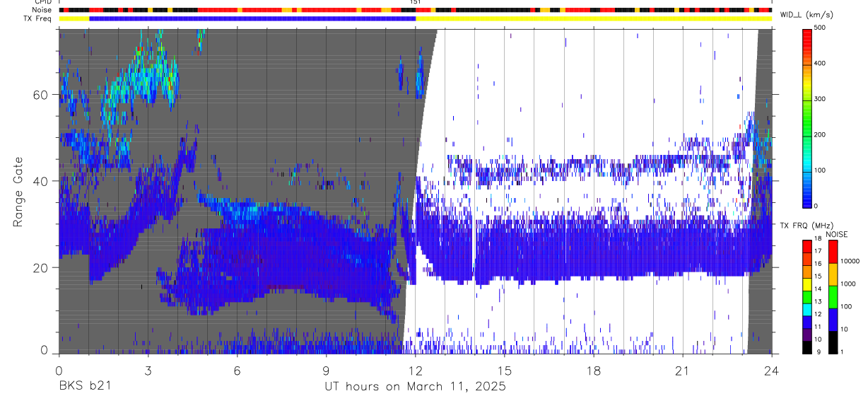Click the 18 tick on the UT hours axis
868x401 pixels.
pos(594,370)
